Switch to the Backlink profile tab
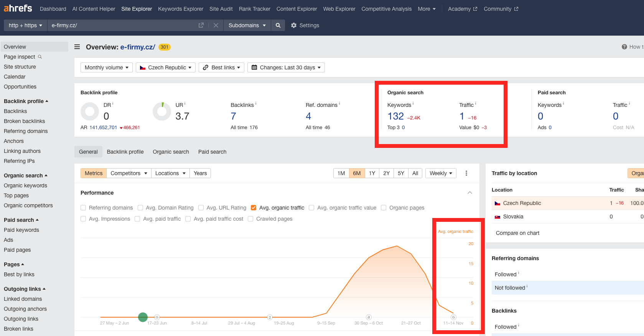Screen dimensions: 644x336 [125, 152]
